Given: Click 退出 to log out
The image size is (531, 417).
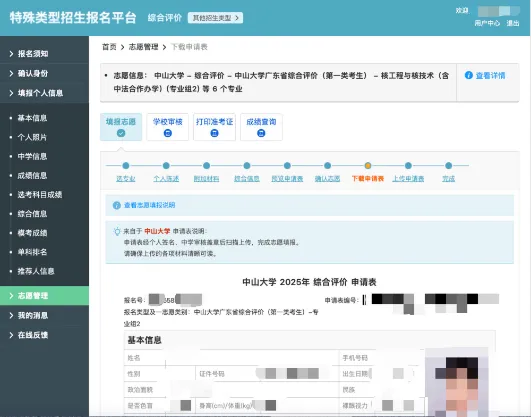Looking at the screenshot, I should (x=513, y=23).
